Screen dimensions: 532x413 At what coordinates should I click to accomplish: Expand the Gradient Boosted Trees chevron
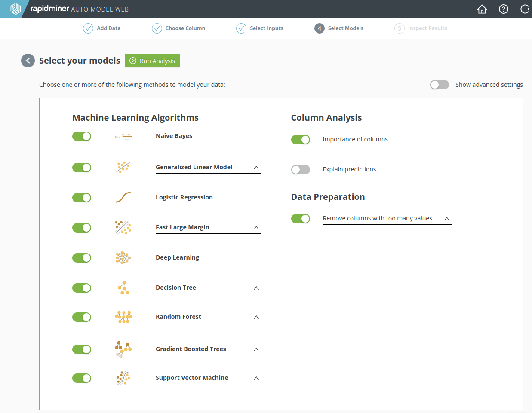coord(256,349)
